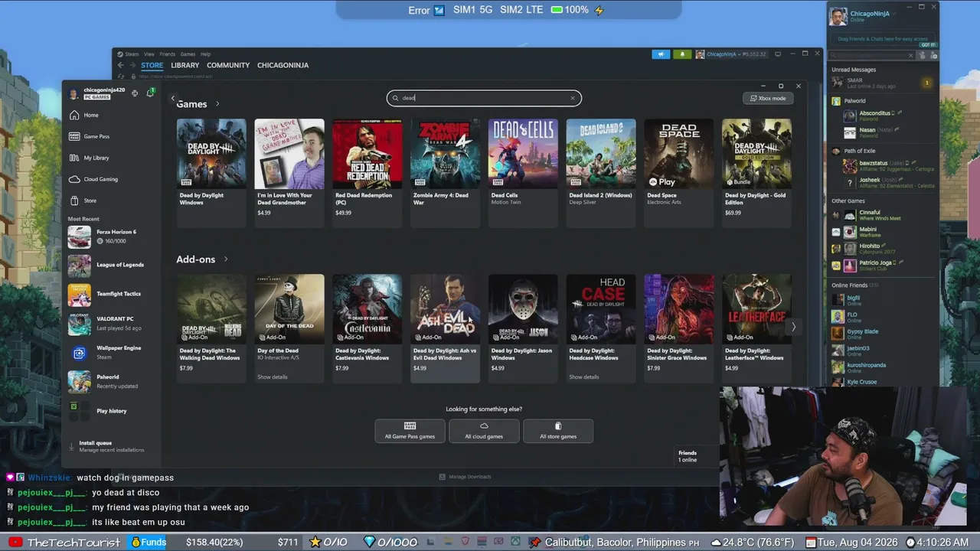Click the Xbox search input field
The width and height of the screenshot is (980, 551).
[484, 98]
